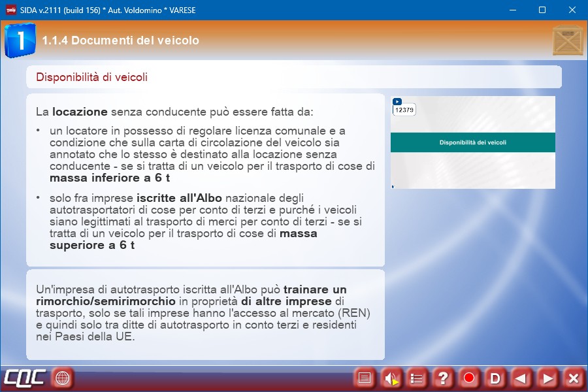588x392 pixels.
Task: Open the topic list icon
Action: pos(417,378)
